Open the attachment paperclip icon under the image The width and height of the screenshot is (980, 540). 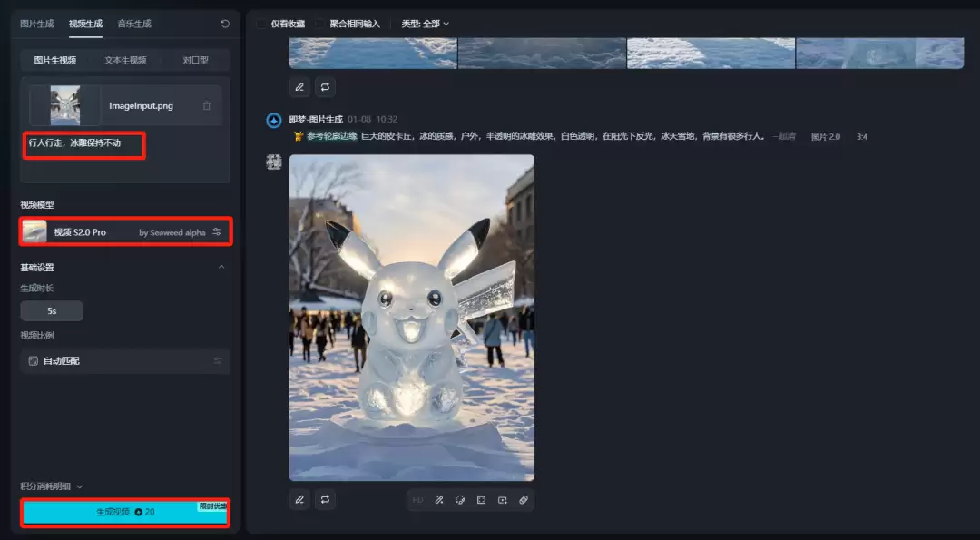pos(523,500)
